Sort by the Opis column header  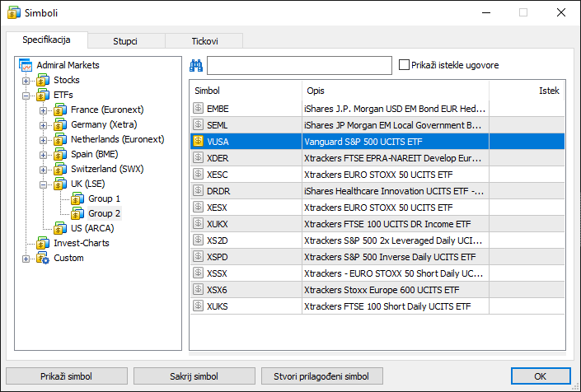396,91
